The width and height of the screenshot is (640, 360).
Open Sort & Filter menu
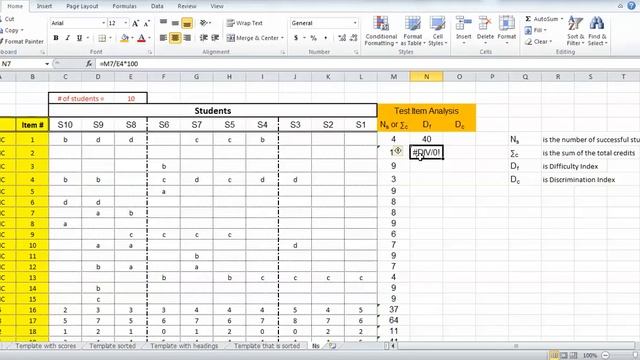pyautogui.click(x=575, y=31)
